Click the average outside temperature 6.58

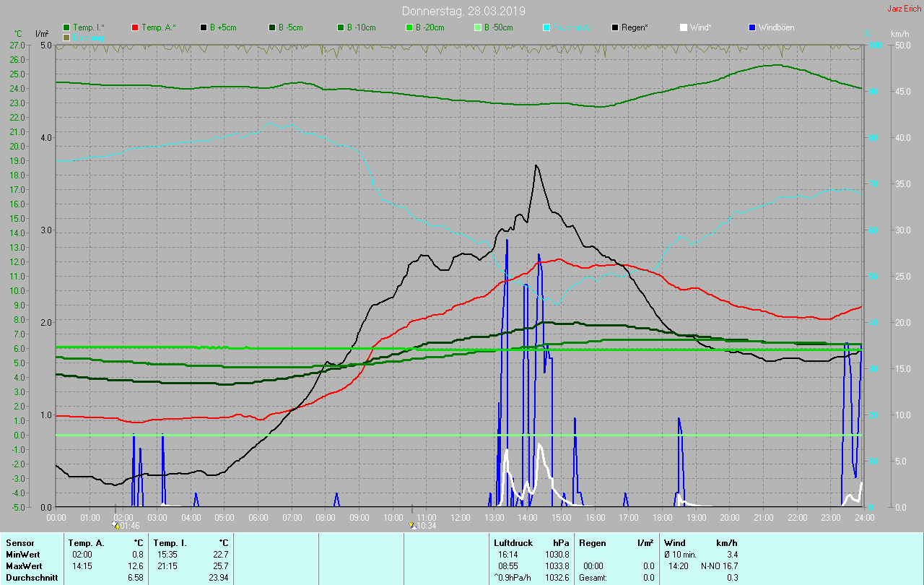[135, 578]
